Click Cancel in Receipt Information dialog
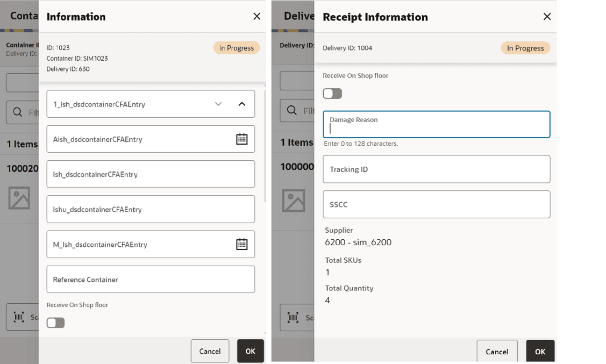 tap(497, 352)
